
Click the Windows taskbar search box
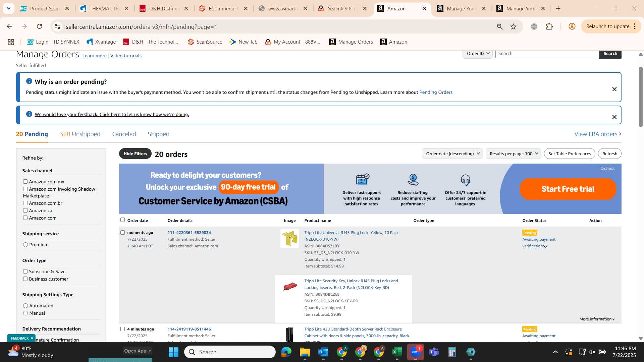230,352
